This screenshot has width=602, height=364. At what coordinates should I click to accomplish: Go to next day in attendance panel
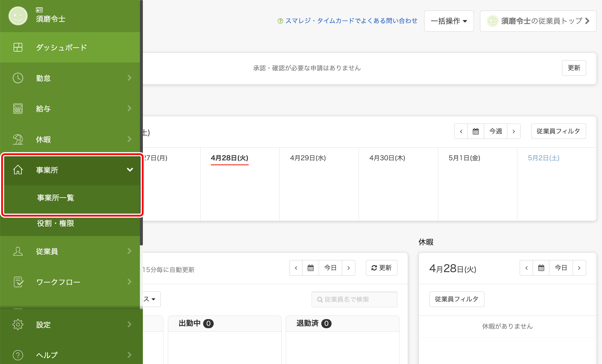coord(349,268)
